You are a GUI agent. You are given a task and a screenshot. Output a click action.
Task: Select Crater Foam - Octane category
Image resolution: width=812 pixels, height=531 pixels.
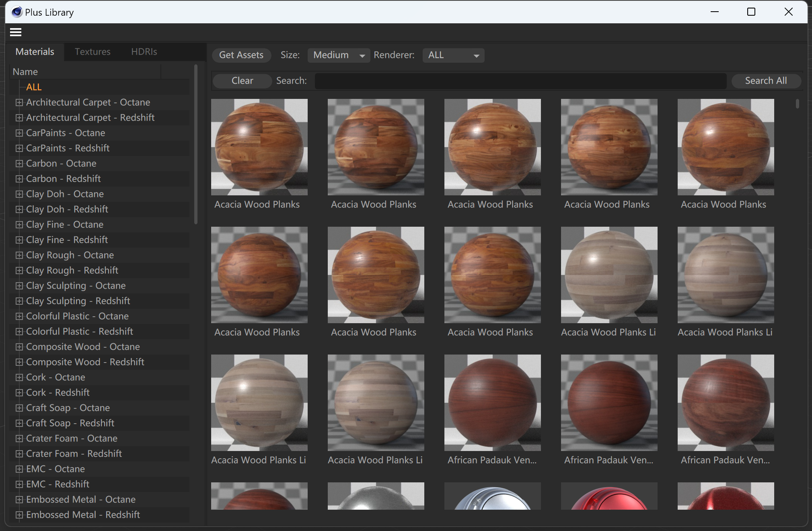coord(72,439)
